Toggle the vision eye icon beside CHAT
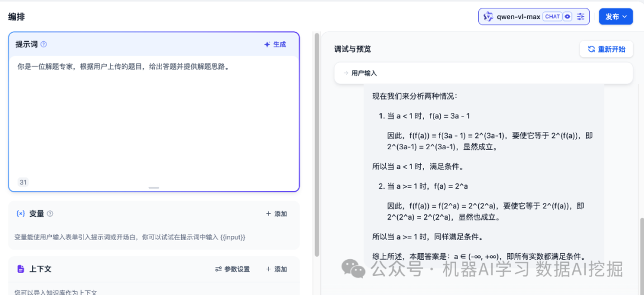644x295 pixels. tap(568, 17)
